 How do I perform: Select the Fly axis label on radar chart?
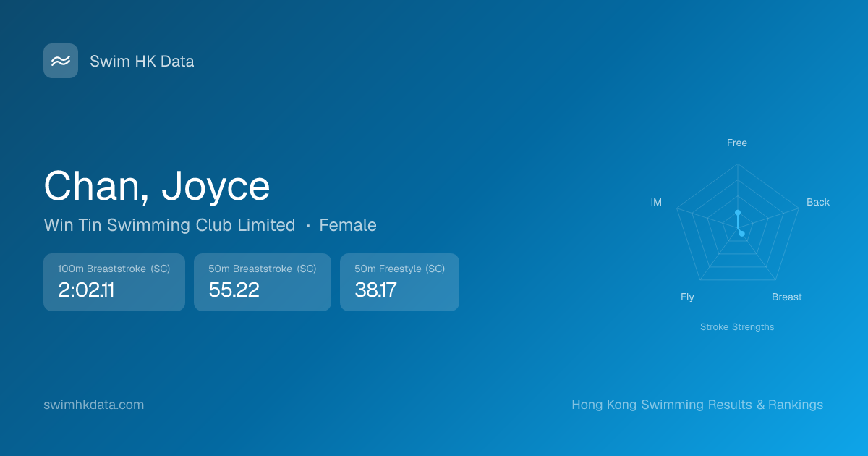[x=687, y=297]
